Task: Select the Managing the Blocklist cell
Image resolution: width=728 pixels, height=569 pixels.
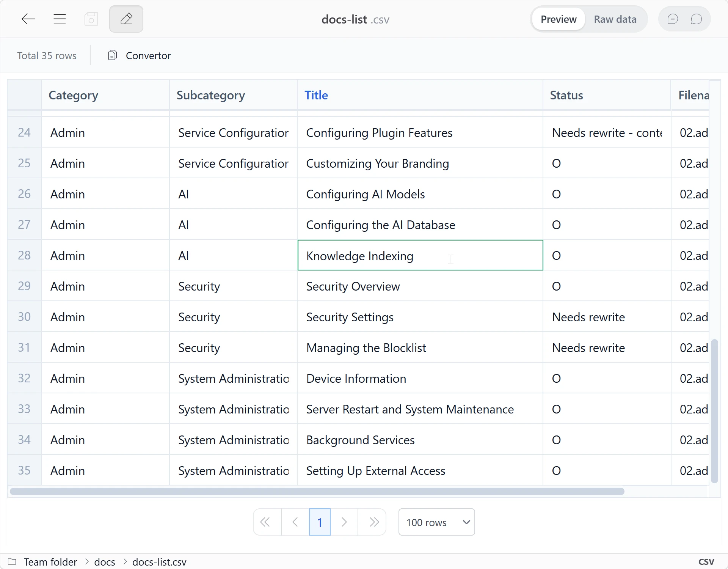Action: pyautogui.click(x=420, y=347)
